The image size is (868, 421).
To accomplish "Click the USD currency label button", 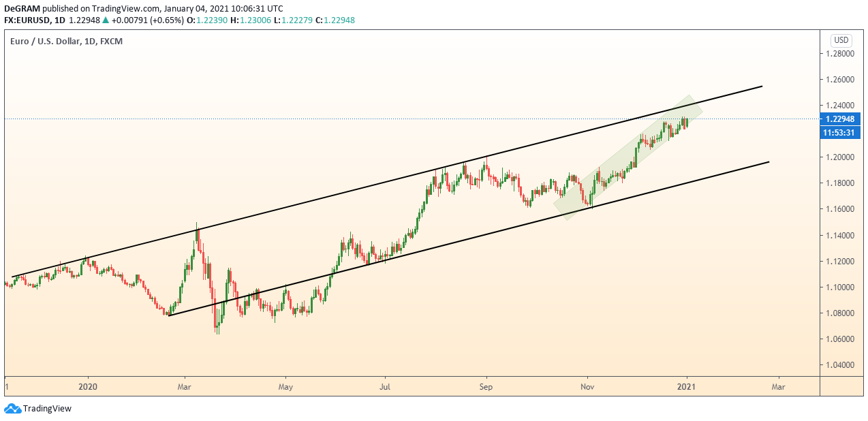I will pyautogui.click(x=841, y=40).
